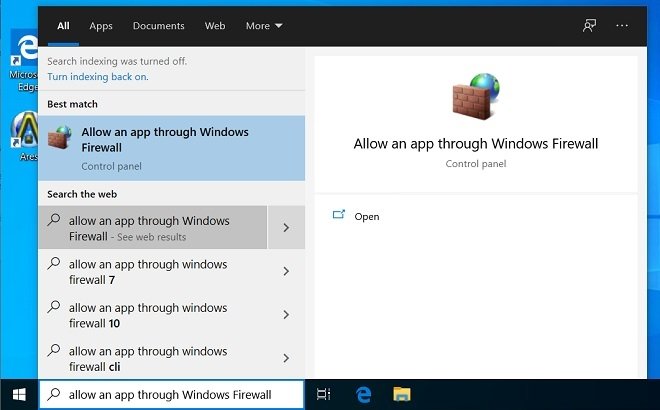Expand chevron for firewall 10 suggestion
Image resolution: width=660 pixels, height=410 pixels.
click(x=286, y=315)
